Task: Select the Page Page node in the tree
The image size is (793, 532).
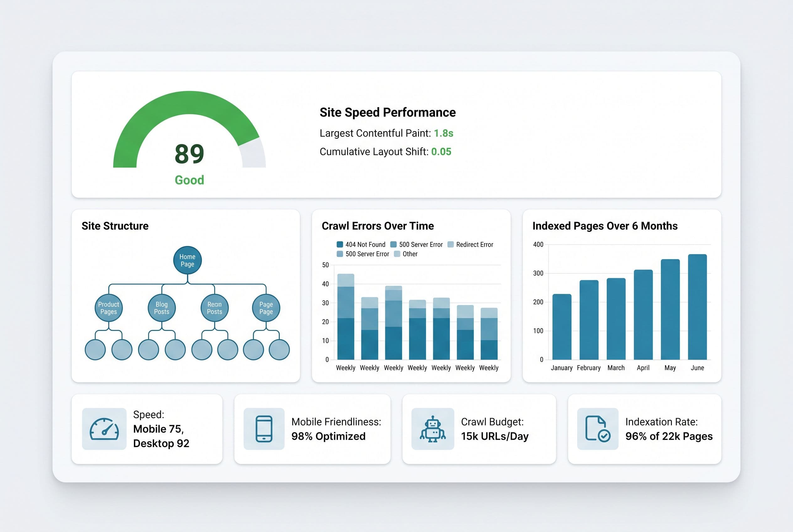Action: pos(266,308)
